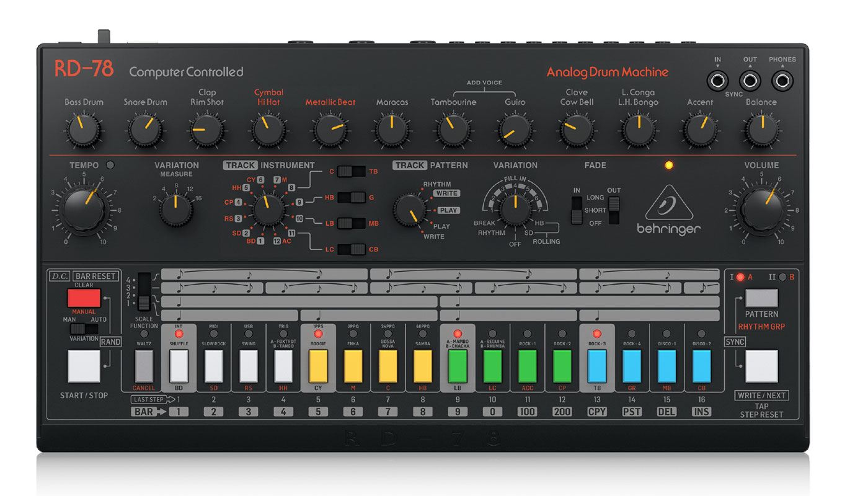Click the gray Waltz Cancel button
This screenshot has height=496, width=868.
click(x=144, y=366)
